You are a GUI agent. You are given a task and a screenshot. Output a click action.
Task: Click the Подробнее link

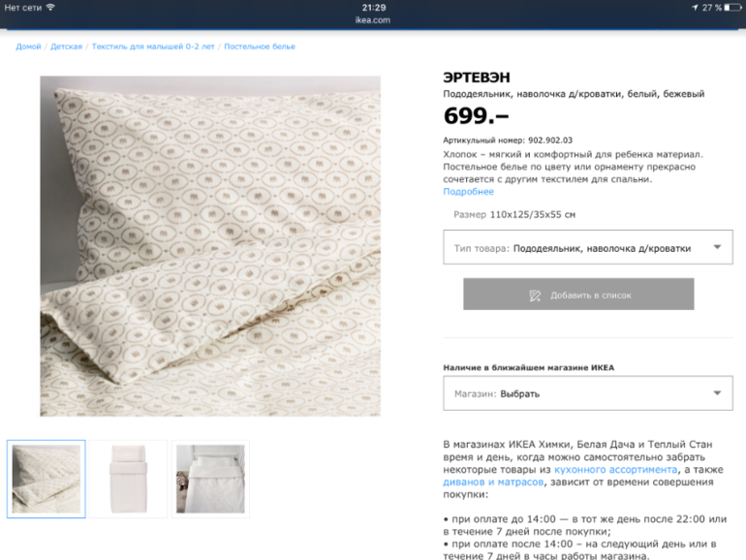[469, 192]
